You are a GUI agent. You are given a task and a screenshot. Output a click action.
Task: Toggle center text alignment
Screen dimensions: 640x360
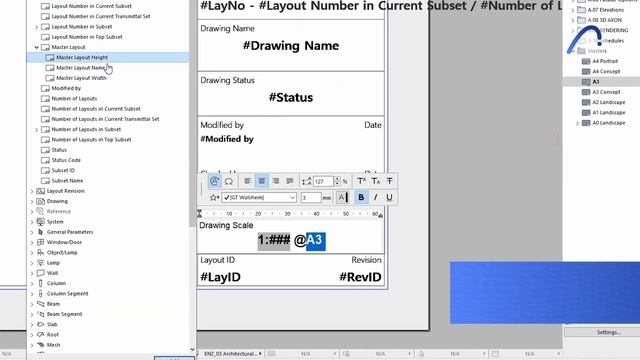point(262,181)
